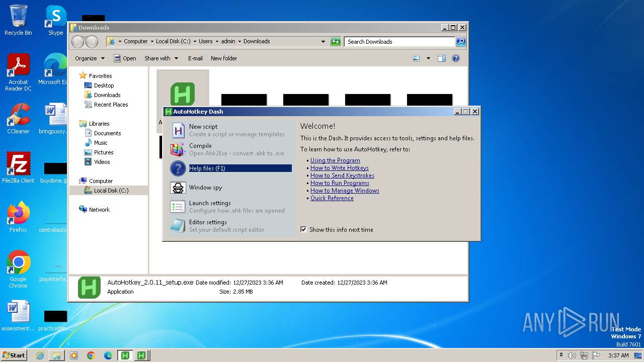This screenshot has width=644, height=362.
Task: Click E-mail in Explorer toolbar
Action: coord(195,58)
